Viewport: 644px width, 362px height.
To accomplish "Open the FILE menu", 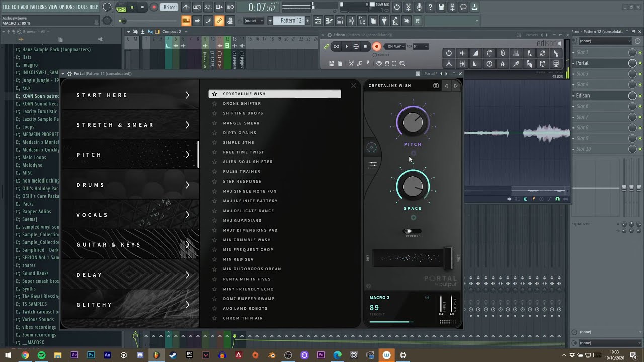I will (x=7, y=7).
